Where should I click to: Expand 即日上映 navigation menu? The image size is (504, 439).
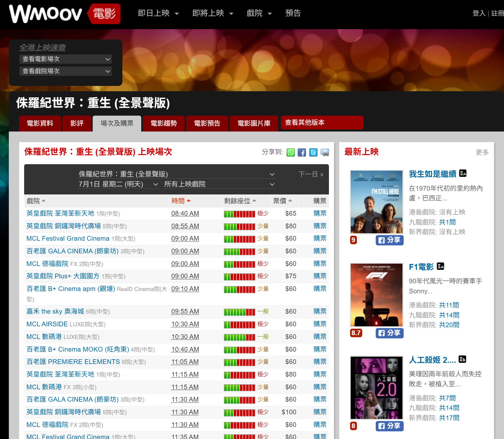(x=158, y=13)
